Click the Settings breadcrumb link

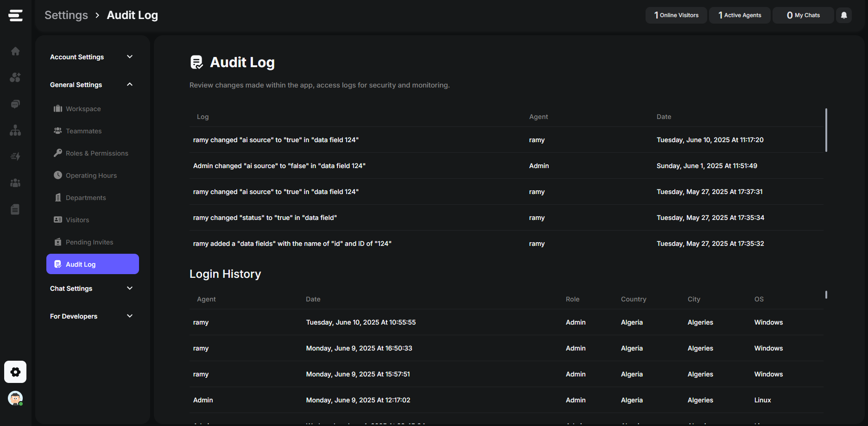tap(66, 15)
